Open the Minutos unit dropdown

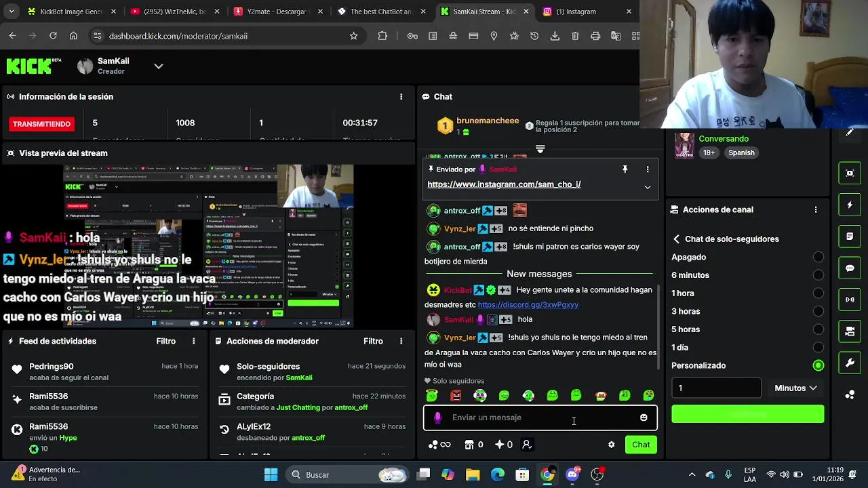tap(795, 388)
